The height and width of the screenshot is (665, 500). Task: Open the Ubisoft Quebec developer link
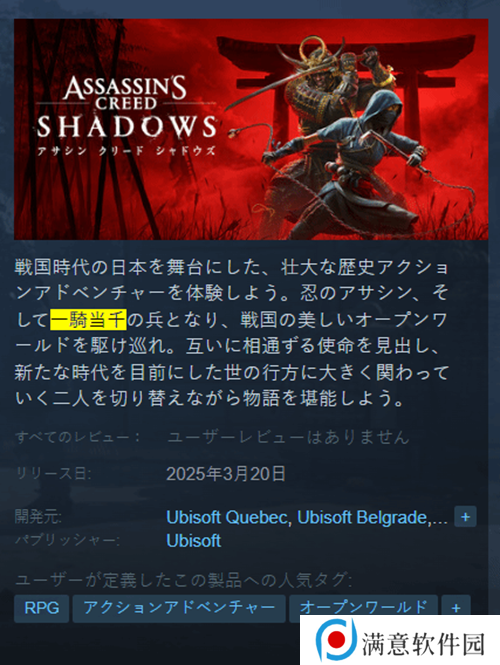(x=227, y=517)
